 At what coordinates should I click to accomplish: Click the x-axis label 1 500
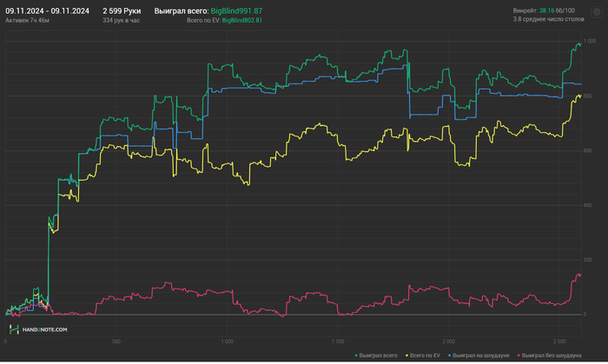point(338,341)
